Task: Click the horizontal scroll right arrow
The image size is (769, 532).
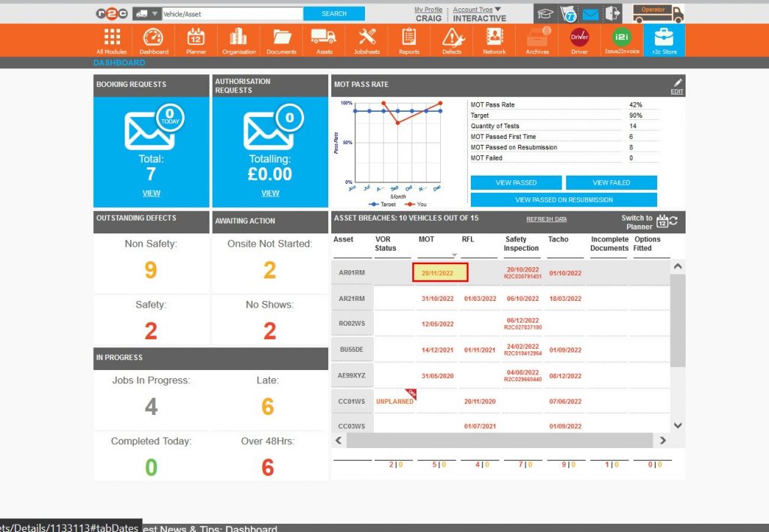Action: [x=663, y=440]
